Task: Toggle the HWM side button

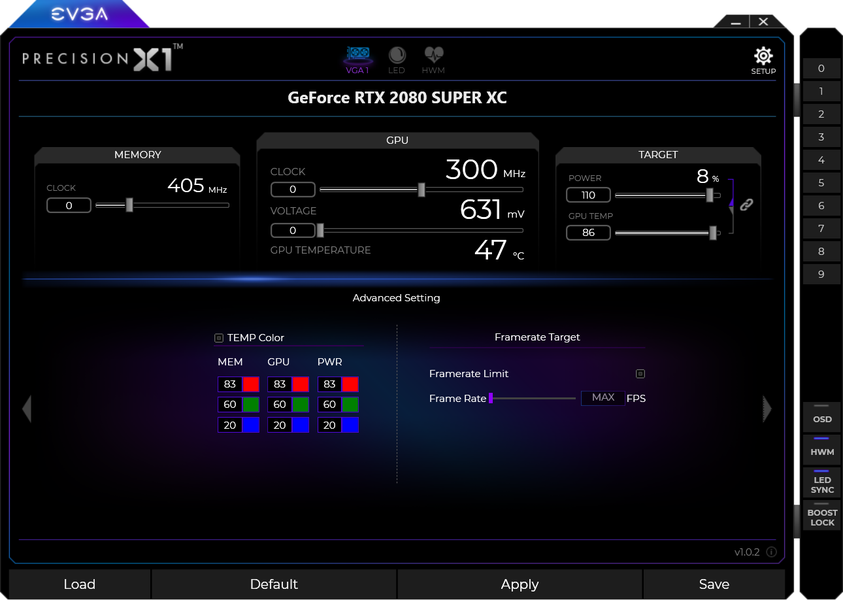Action: tap(822, 449)
